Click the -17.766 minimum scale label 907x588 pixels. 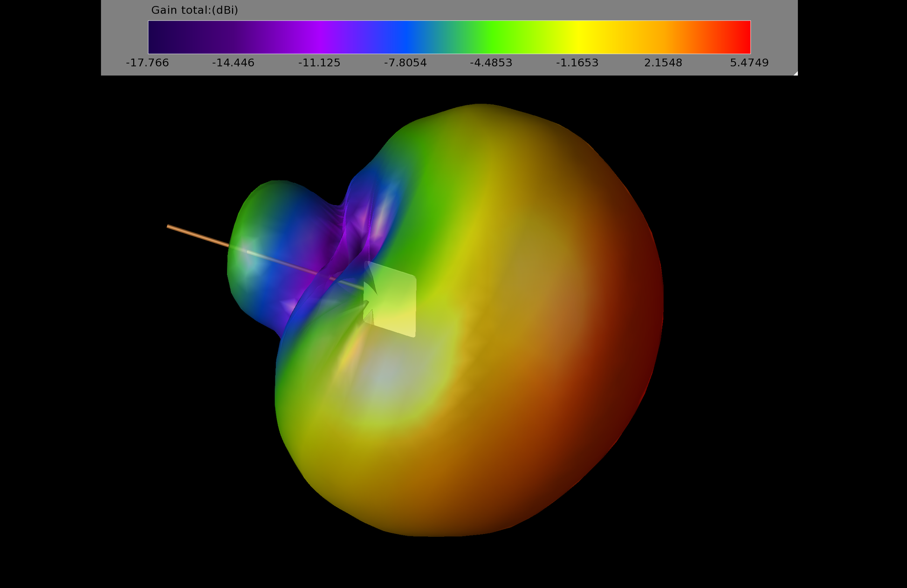[147, 63]
